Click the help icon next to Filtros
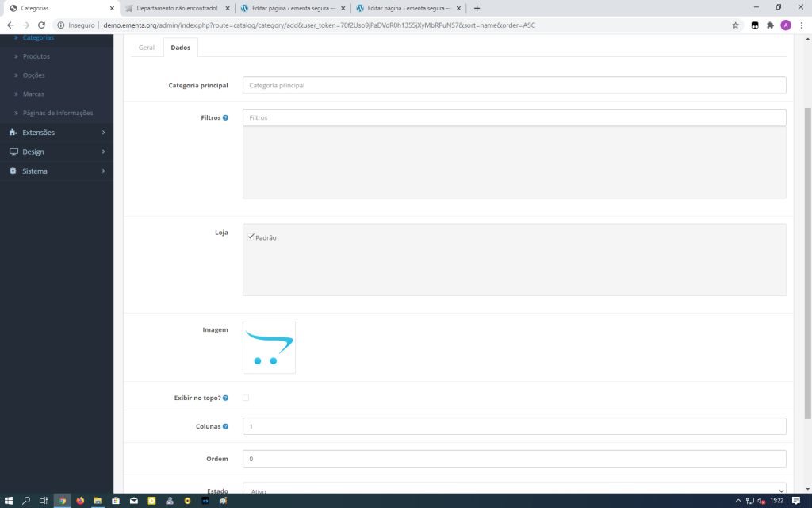 coord(225,117)
